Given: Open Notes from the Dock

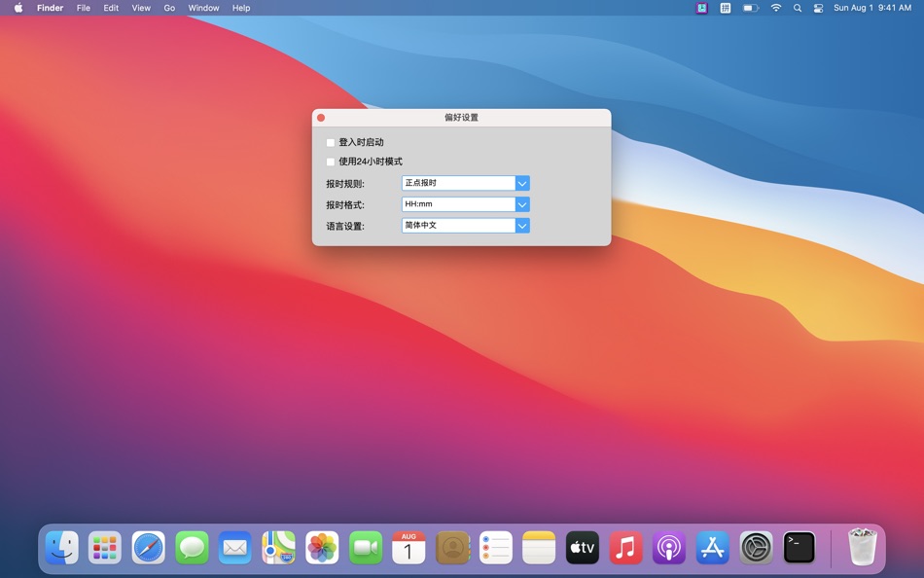Looking at the screenshot, I should pos(539,548).
